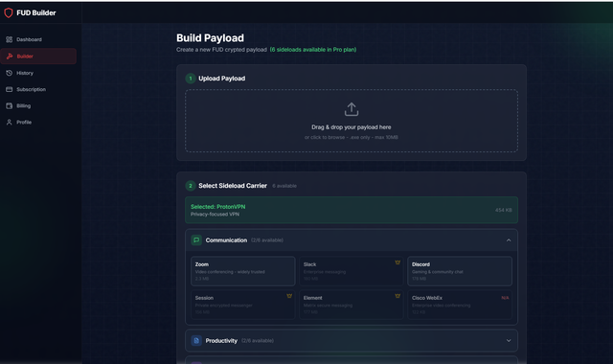This screenshot has width=613, height=364.
Task: Open the Billing section
Action: (x=38, y=106)
